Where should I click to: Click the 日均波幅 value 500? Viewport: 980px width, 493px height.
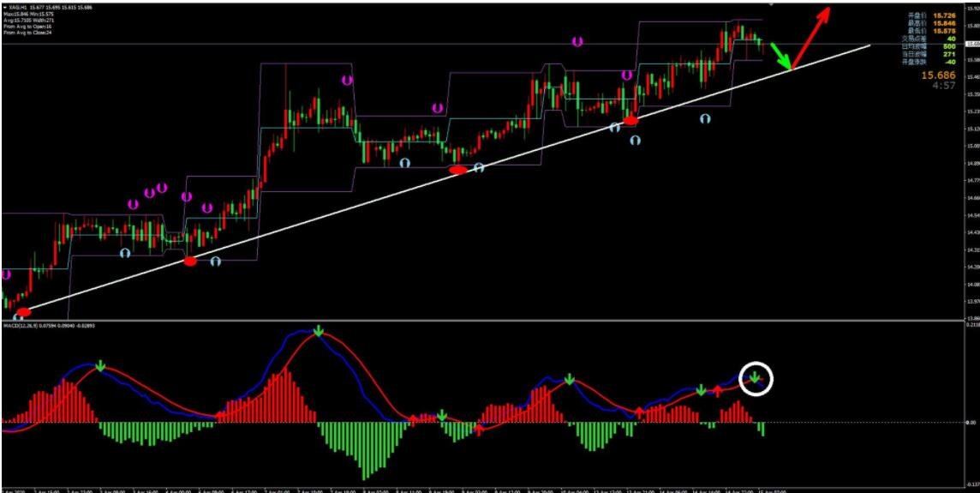point(949,46)
